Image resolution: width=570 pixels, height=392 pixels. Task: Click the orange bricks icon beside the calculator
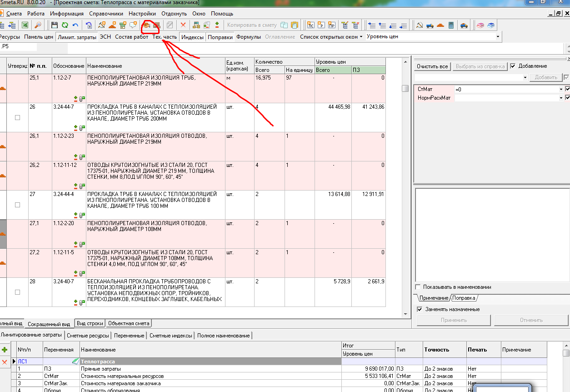(x=440, y=25)
